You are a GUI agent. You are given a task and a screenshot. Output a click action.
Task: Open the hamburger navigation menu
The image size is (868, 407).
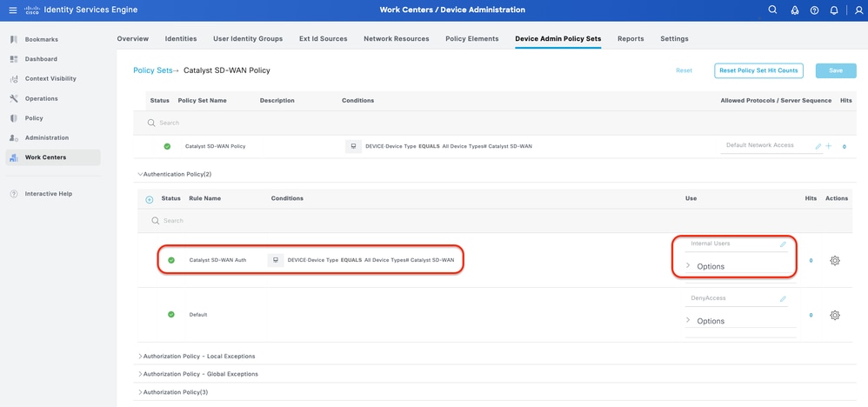click(13, 10)
